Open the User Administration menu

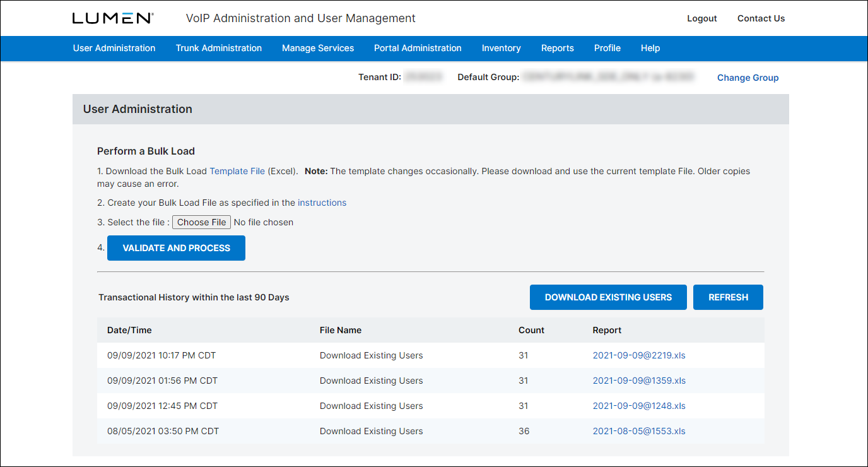[114, 48]
